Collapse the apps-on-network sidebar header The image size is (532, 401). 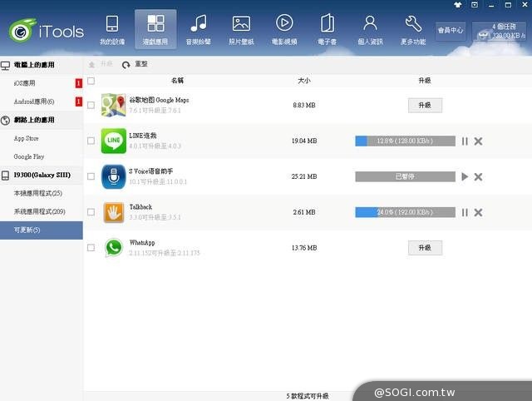click(42, 120)
